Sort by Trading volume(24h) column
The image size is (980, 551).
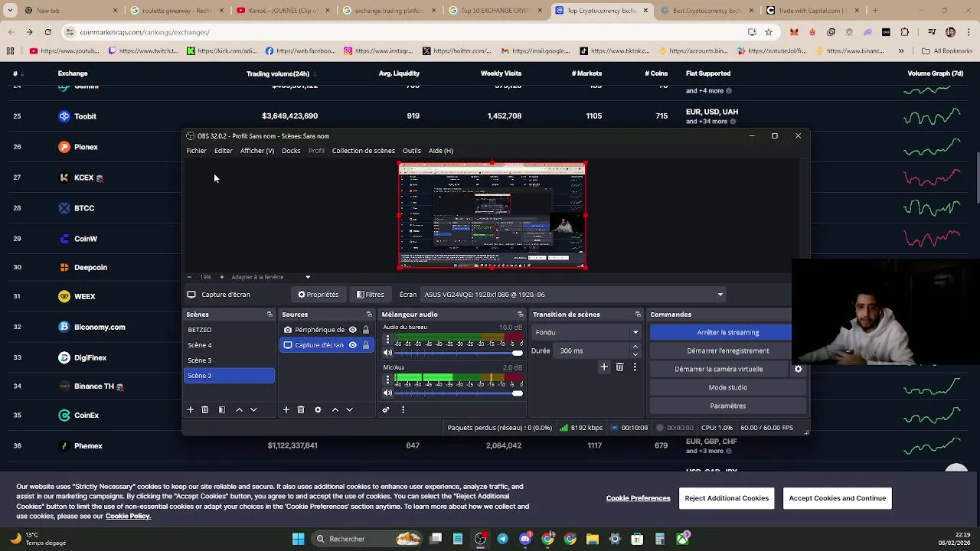(x=278, y=73)
